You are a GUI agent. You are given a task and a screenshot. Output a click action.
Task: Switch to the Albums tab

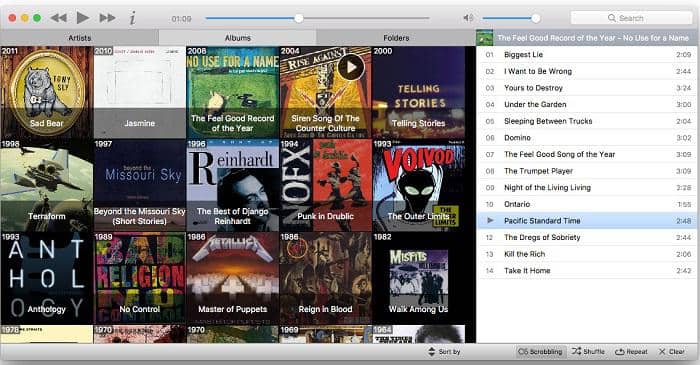238,38
